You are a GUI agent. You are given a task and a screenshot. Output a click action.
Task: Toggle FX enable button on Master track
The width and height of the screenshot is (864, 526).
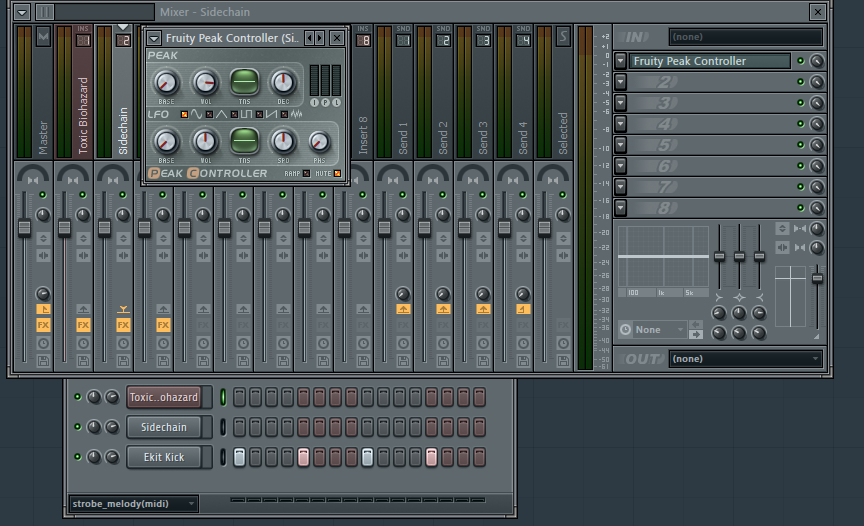click(43, 325)
